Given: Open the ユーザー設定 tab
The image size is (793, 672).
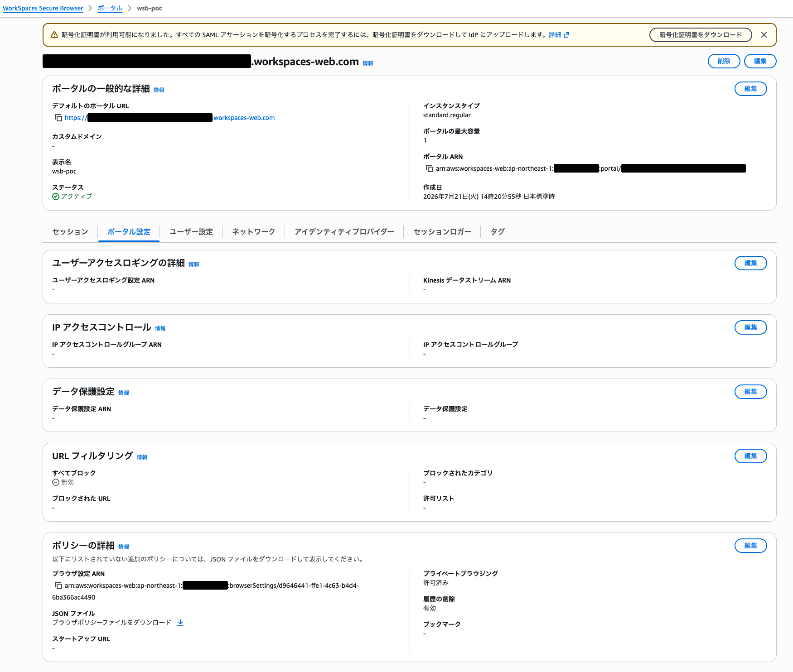Looking at the screenshot, I should pyautogui.click(x=191, y=232).
